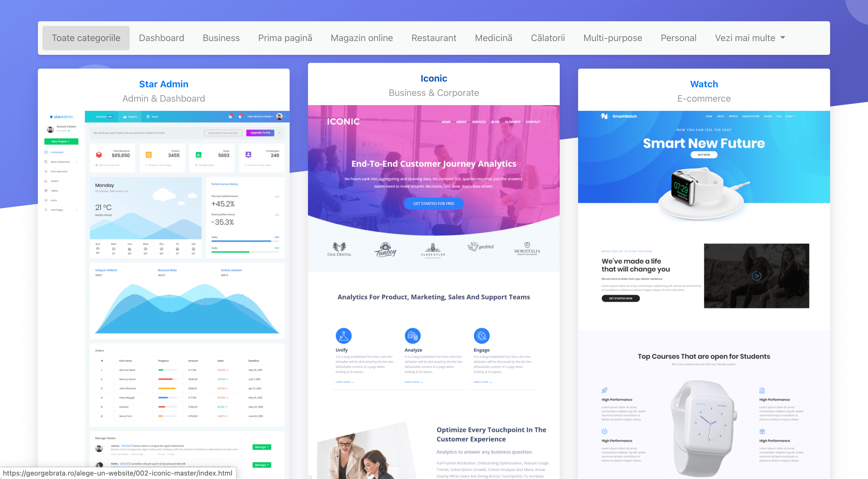Click the Restaurant category icon

[x=434, y=38]
